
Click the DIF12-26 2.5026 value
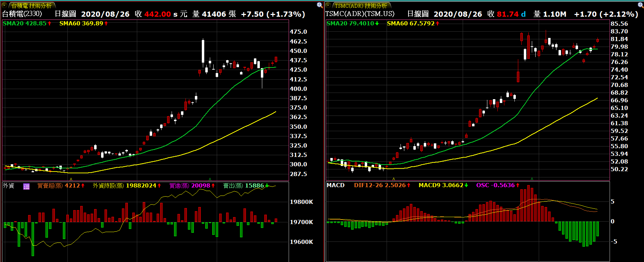click(x=382, y=185)
